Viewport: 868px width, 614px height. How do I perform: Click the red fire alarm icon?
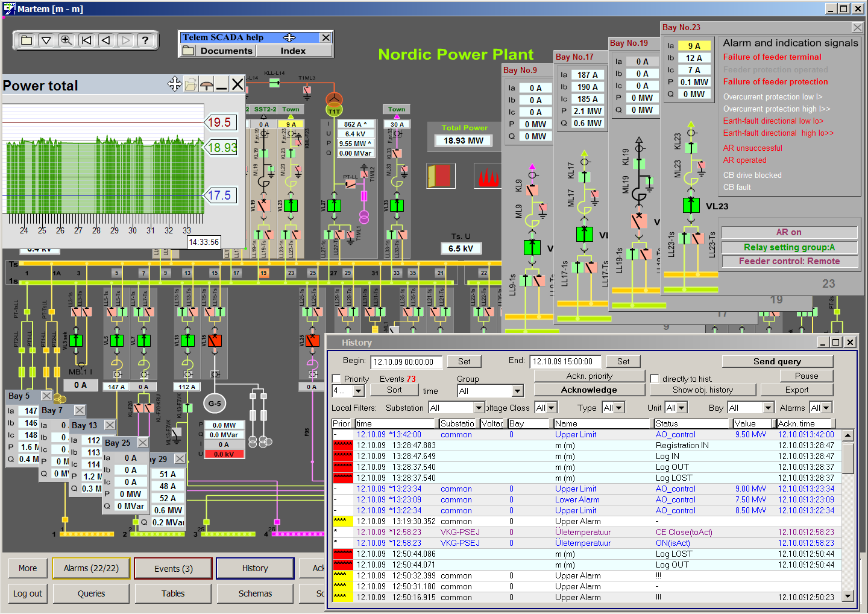click(x=489, y=177)
